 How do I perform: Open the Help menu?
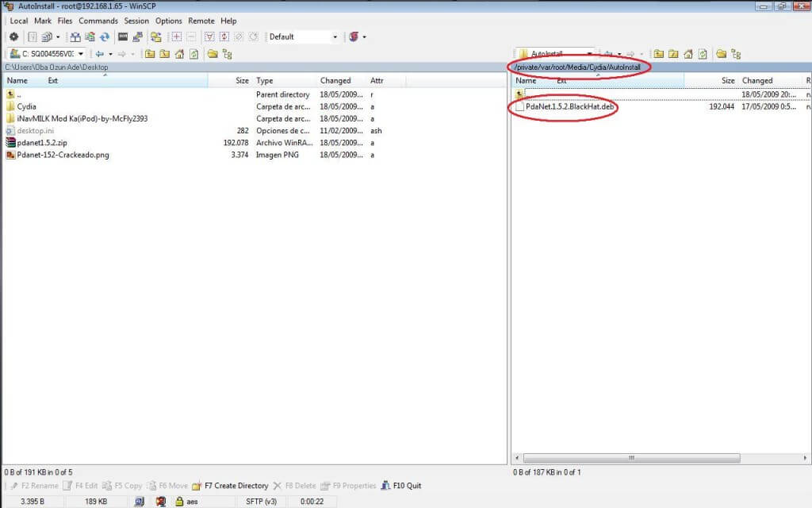click(228, 21)
